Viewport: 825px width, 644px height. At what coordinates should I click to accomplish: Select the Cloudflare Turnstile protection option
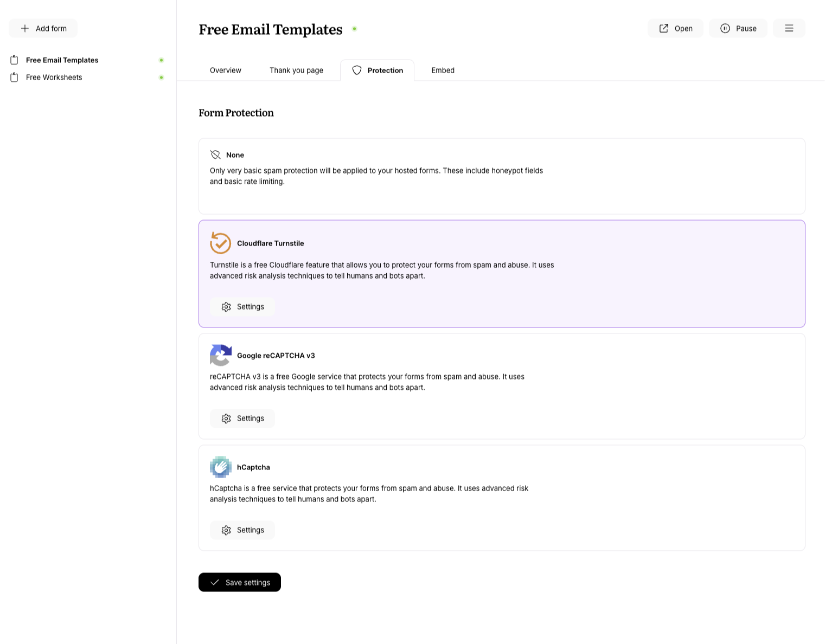tap(501, 273)
